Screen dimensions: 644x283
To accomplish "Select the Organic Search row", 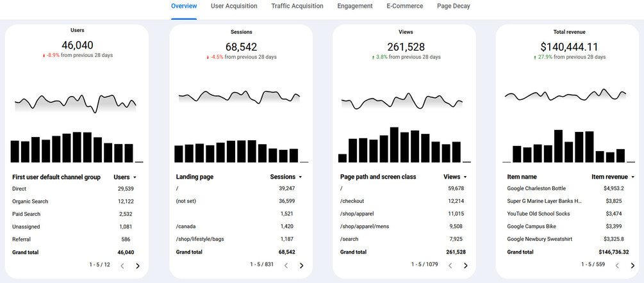I will [73, 202].
